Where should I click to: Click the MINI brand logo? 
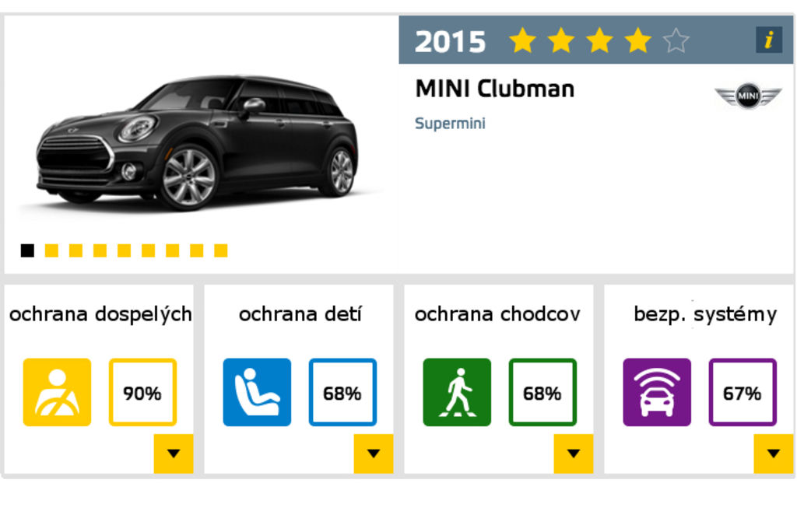tap(748, 95)
